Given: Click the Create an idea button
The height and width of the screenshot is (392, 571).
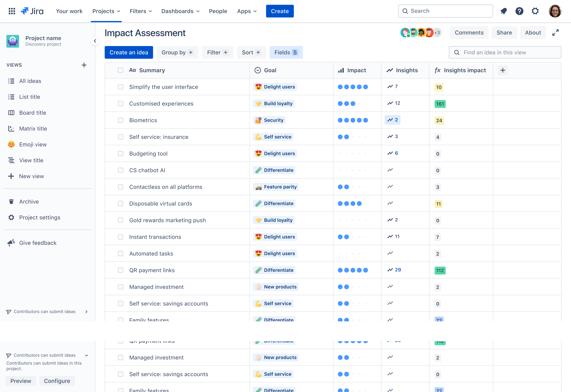Looking at the screenshot, I should tap(129, 52).
